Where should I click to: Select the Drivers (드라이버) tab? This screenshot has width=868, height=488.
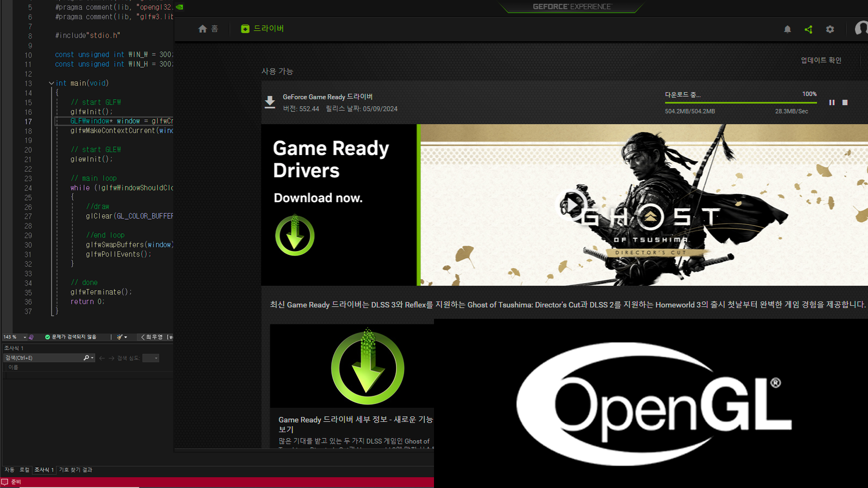click(263, 29)
